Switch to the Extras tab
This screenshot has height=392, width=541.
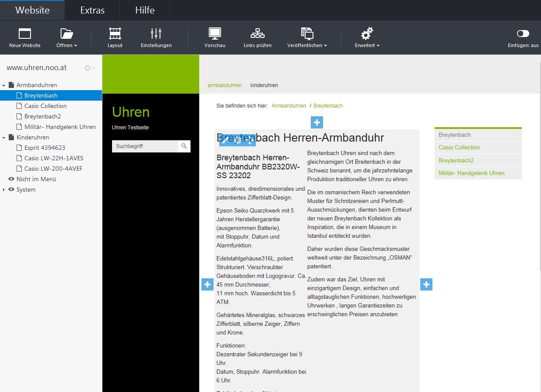(x=92, y=10)
